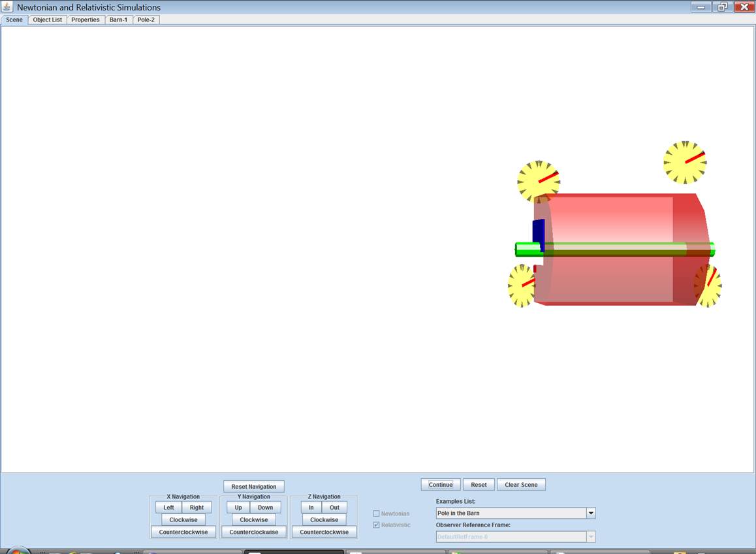Click Z Navigation In button
Screen dimensions: 756x554
311,508
